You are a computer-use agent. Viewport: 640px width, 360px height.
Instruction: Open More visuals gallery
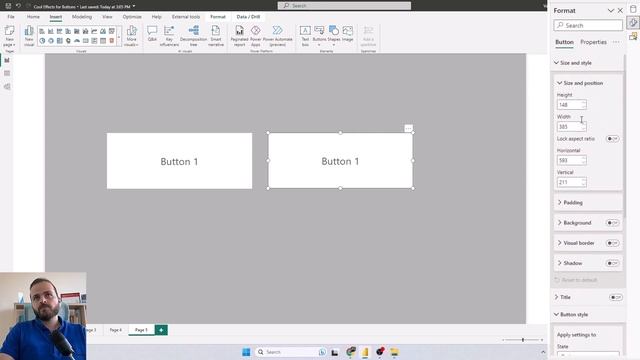[131, 36]
